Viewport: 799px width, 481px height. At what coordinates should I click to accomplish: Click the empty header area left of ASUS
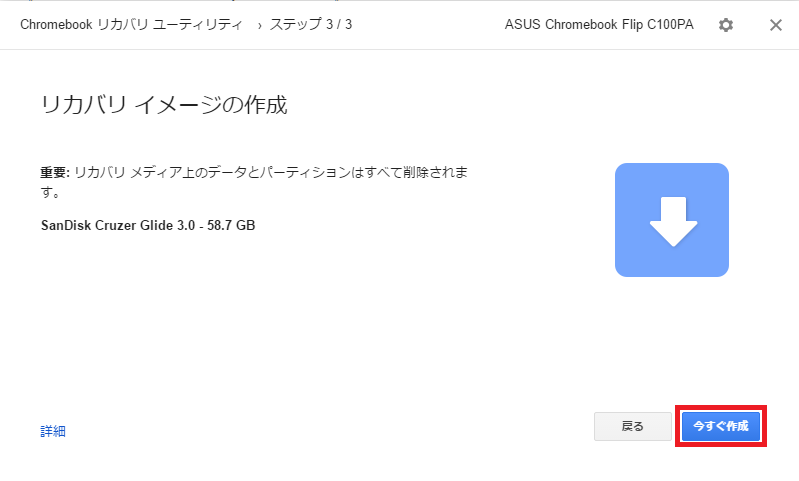(430, 24)
